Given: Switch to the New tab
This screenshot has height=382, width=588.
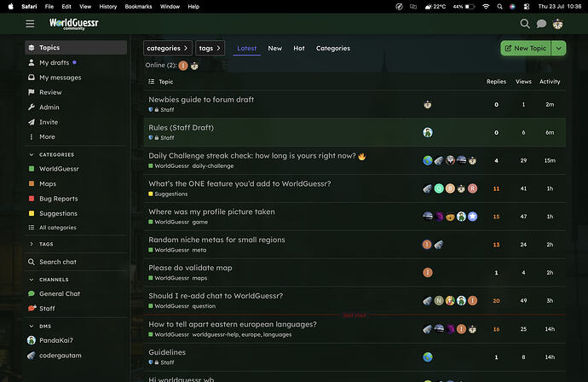Looking at the screenshot, I should coord(275,48).
